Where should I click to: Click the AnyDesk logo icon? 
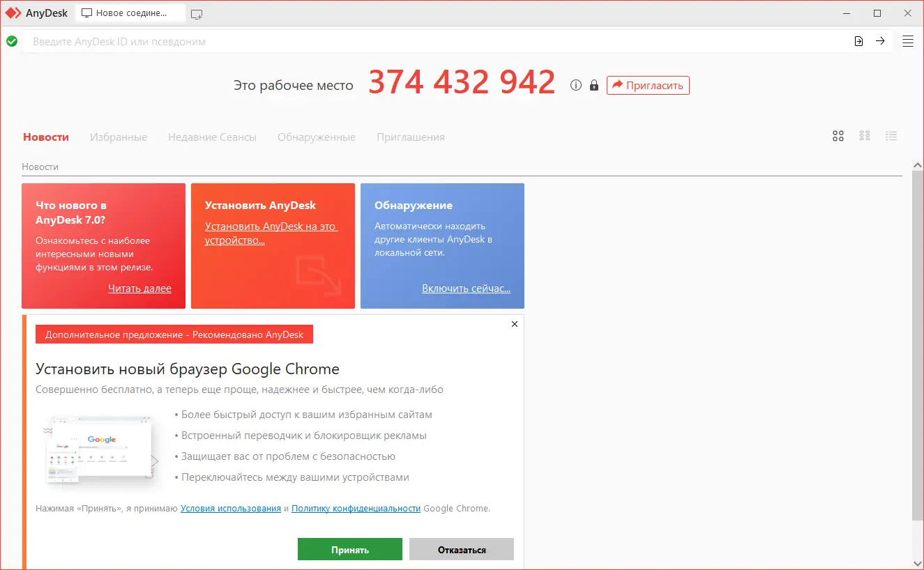(13, 13)
